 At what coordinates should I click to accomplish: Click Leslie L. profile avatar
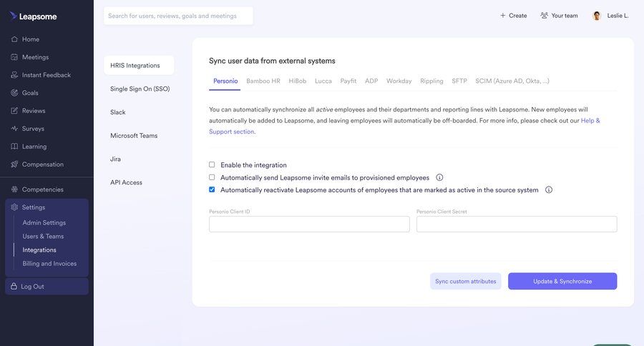pos(597,16)
